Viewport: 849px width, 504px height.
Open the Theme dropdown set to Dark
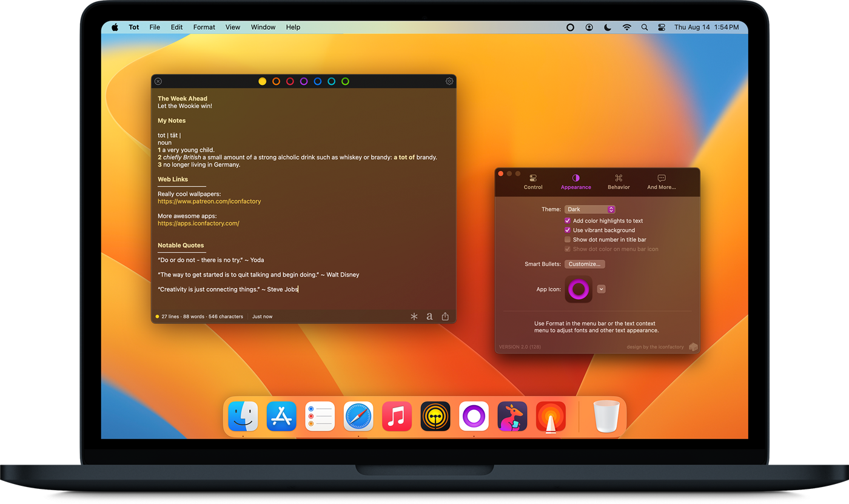(589, 209)
